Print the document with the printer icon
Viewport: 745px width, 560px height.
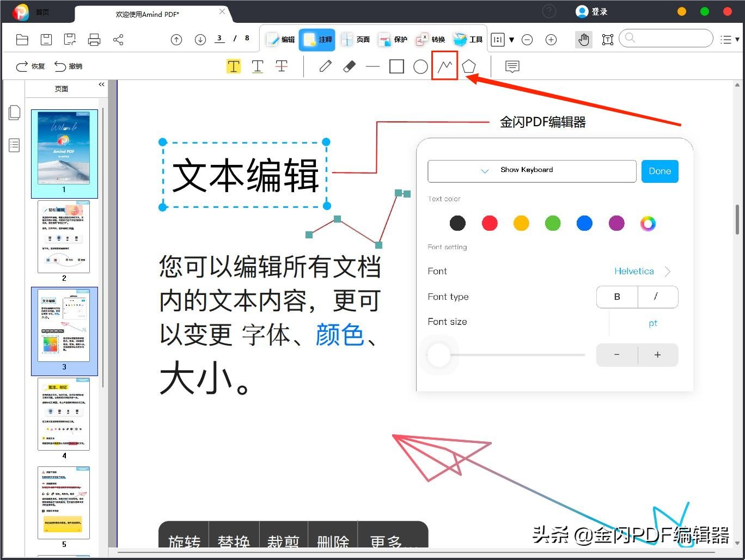point(94,39)
